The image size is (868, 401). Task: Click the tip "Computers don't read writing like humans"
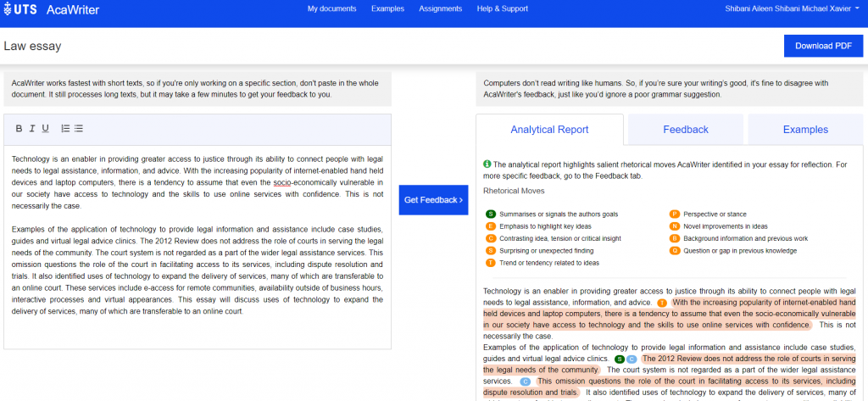coord(670,89)
